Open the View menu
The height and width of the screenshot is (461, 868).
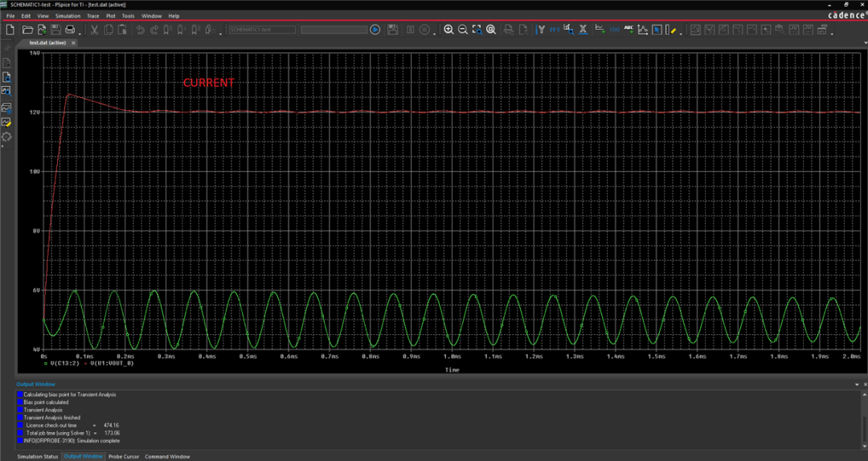pos(43,16)
